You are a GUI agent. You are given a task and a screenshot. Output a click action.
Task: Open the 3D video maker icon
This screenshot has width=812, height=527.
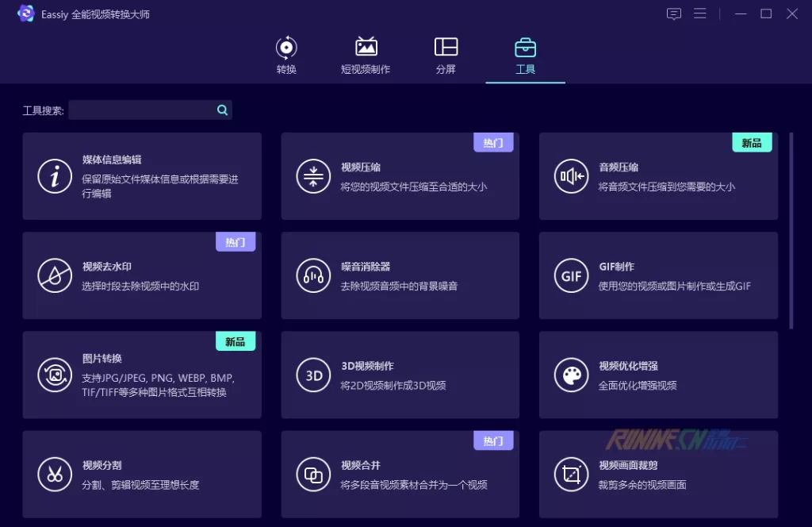pos(313,375)
